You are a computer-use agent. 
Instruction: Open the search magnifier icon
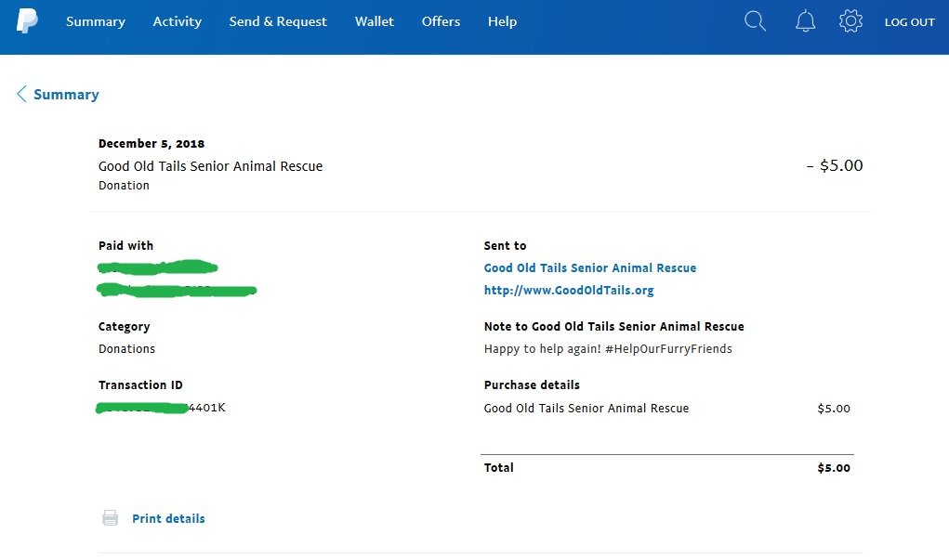[755, 21]
